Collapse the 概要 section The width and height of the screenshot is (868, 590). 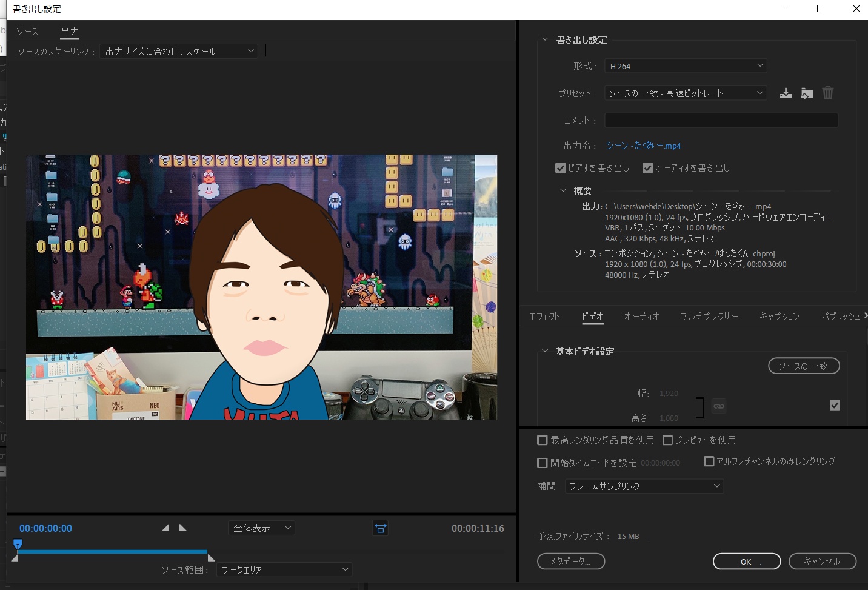click(x=563, y=190)
